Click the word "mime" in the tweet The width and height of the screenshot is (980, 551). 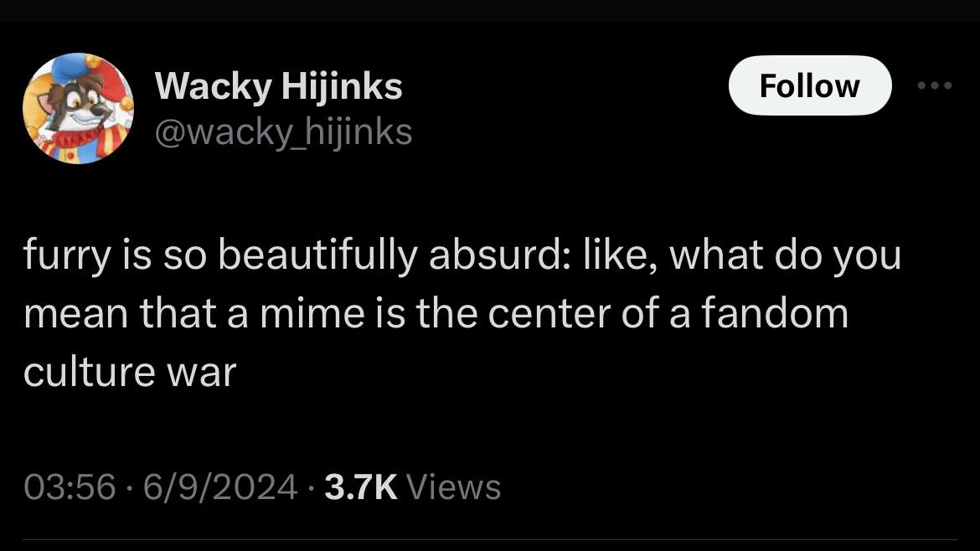point(312,314)
